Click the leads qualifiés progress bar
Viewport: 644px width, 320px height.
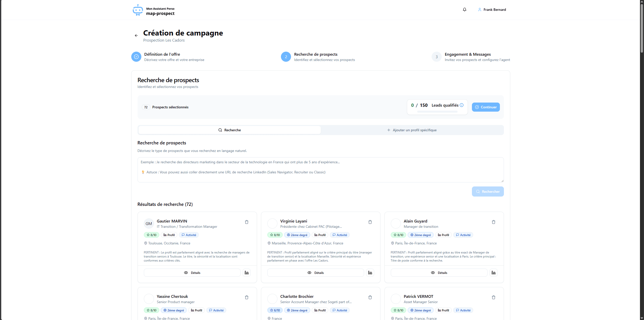click(437, 111)
